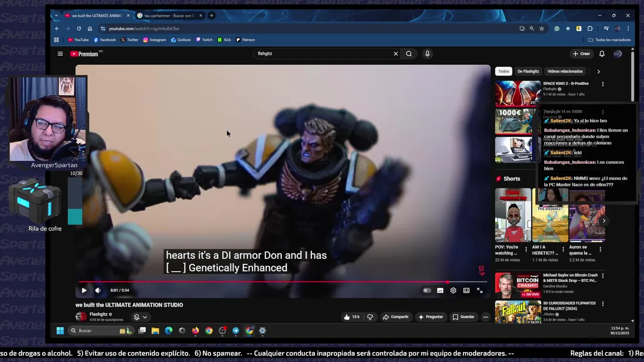Open the POV: You're watching short
Screen dimensions: 644x362
pos(513,215)
